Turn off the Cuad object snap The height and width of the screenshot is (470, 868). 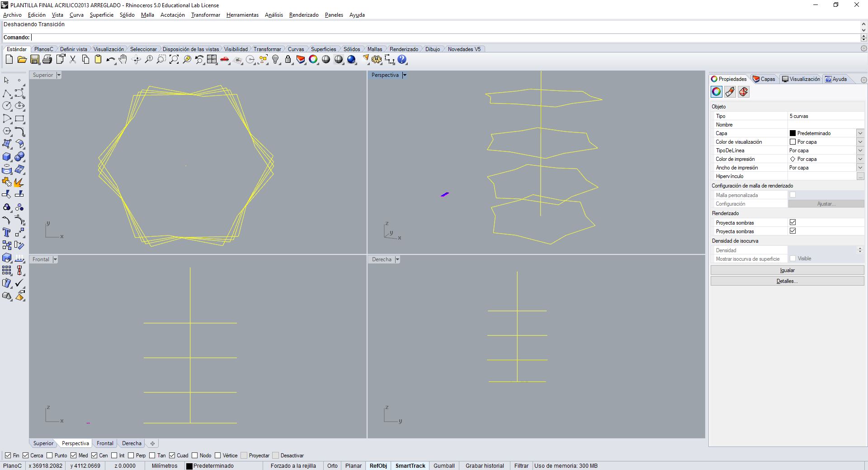(172, 456)
